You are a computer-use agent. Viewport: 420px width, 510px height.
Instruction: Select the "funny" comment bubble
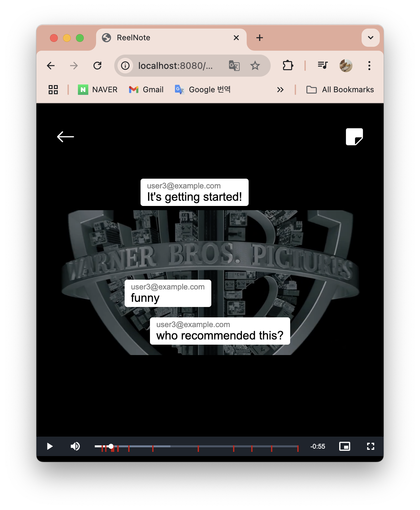pos(168,293)
